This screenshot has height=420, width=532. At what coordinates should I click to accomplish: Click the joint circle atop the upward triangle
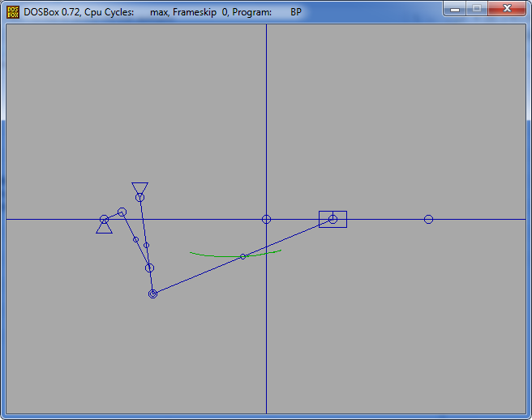pyautogui.click(x=104, y=219)
